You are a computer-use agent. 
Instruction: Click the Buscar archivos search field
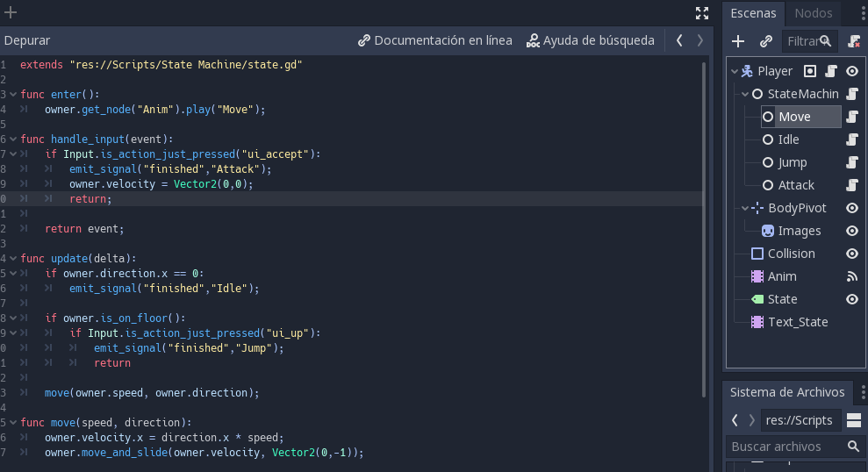point(786,447)
